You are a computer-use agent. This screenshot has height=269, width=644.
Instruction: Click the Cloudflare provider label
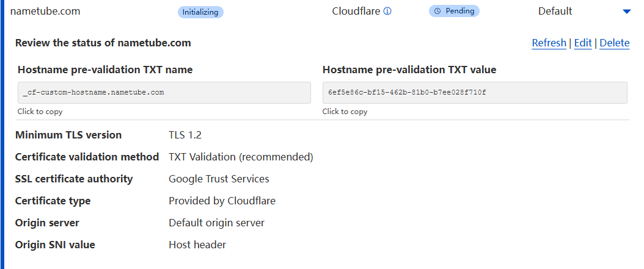tap(356, 11)
